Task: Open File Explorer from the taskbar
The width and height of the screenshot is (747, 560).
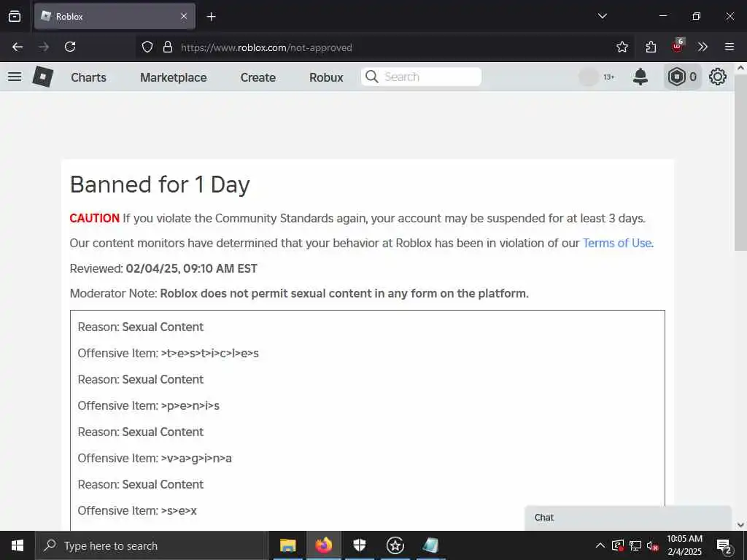Action: pos(287,545)
